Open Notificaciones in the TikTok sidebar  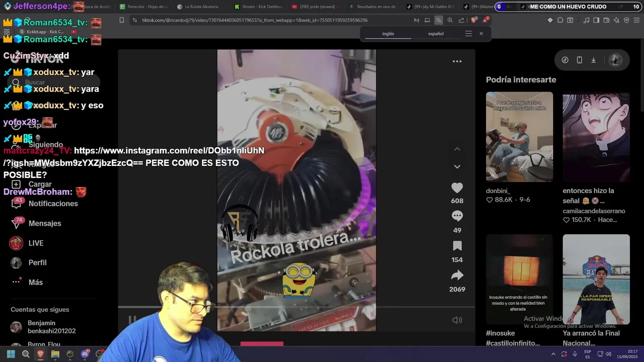pyautogui.click(x=45, y=204)
